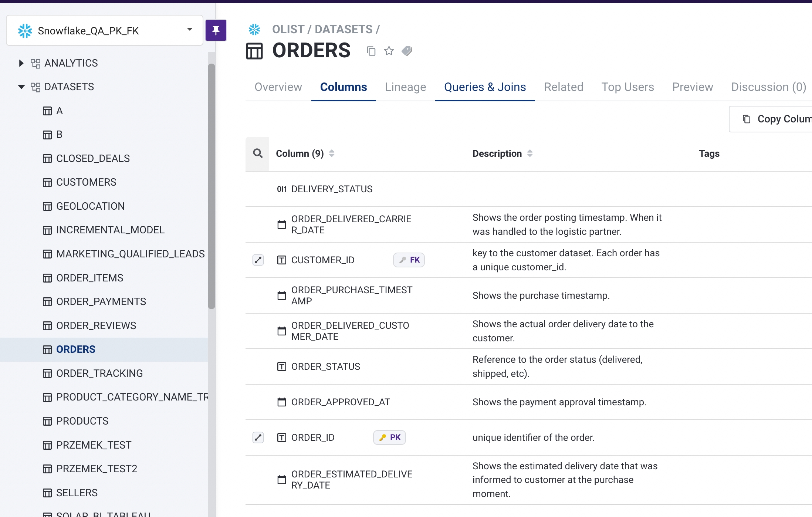812x517 pixels.
Task: Collapse the DATASETS schema tree
Action: 21,87
